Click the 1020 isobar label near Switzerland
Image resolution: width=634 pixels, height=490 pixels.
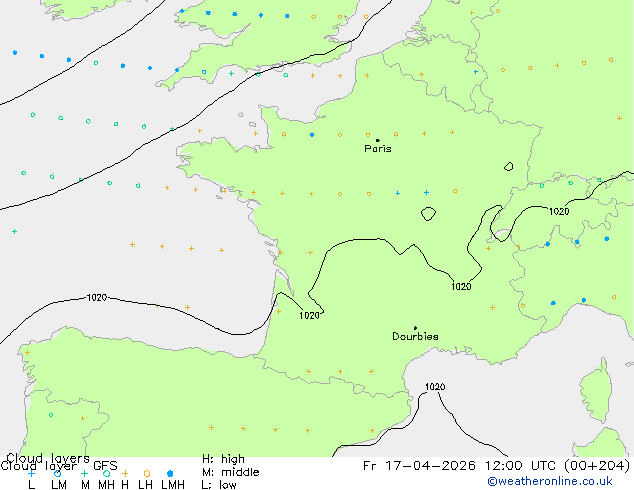click(559, 211)
